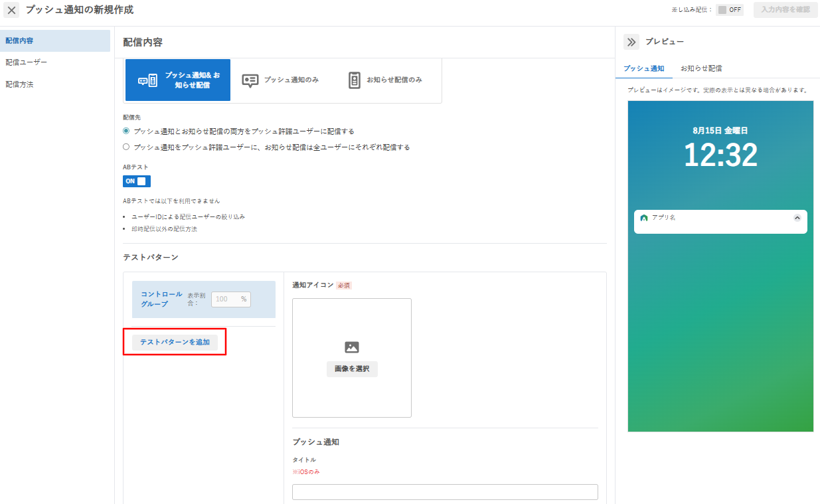
Task: Toggle the 差し込み配信 OFF switch
Action: coord(730,10)
